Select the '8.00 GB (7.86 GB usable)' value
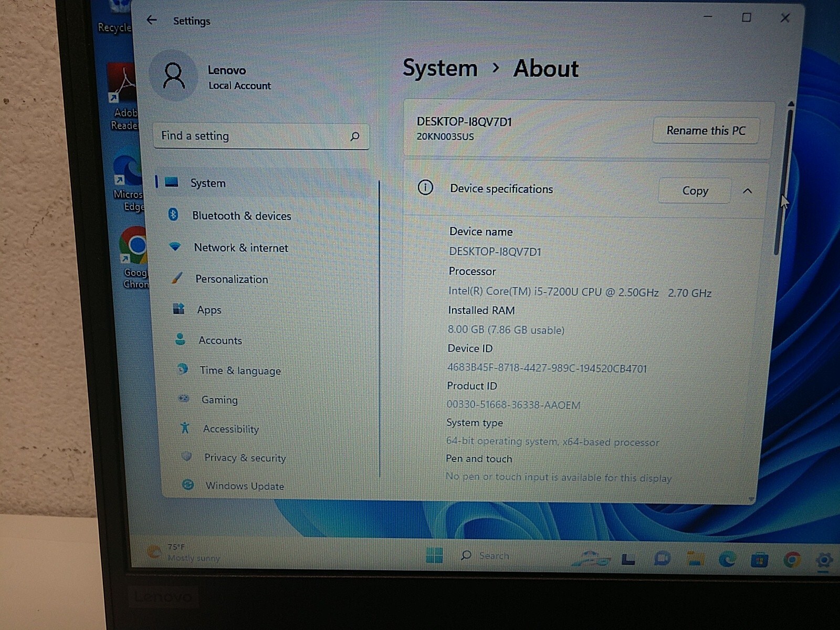 click(506, 329)
